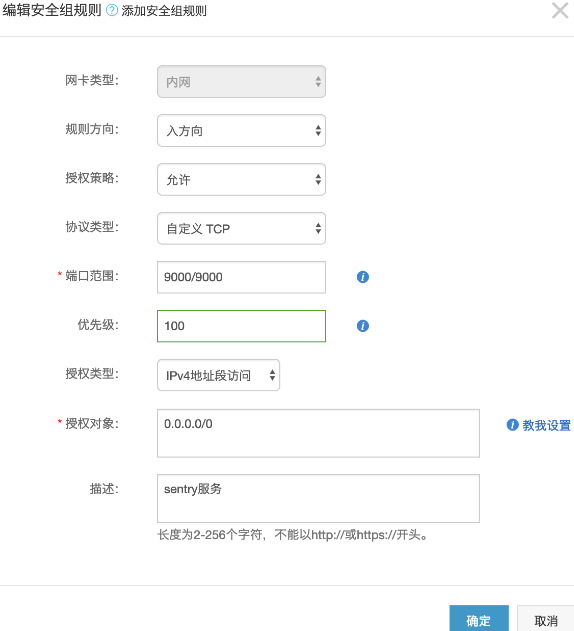
Task: Open the 授权策略 dropdown showing 允许
Action: [x=241, y=179]
